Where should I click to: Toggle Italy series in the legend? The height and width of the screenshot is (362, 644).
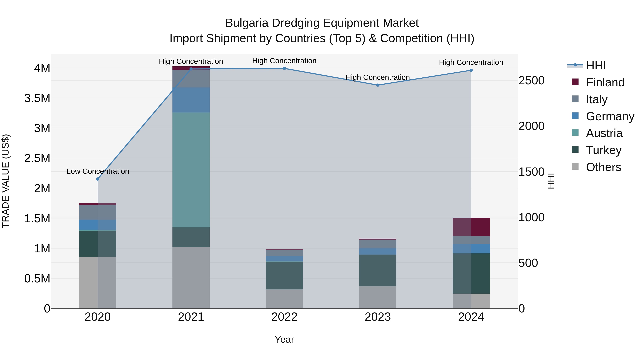(x=589, y=99)
